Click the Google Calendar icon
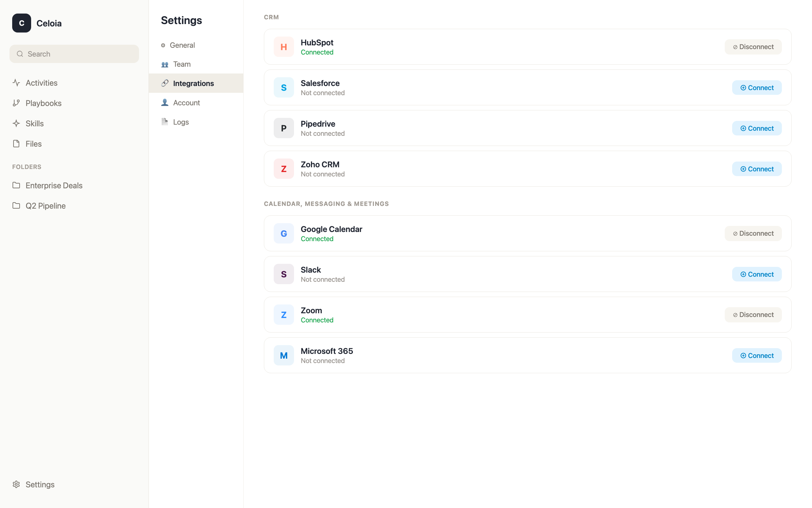The image size is (812, 508). click(x=284, y=233)
